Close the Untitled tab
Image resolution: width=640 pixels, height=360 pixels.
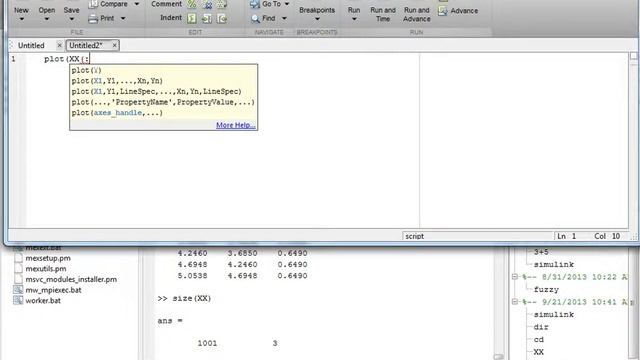click(x=60, y=45)
